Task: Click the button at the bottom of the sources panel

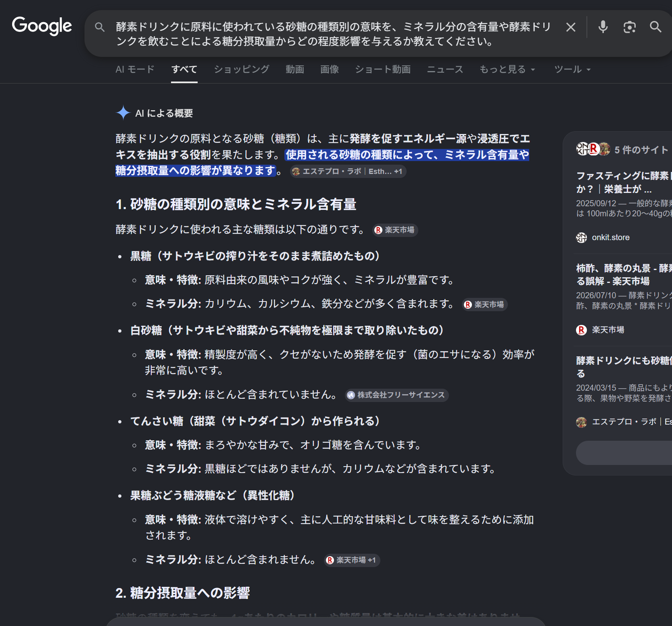Action: (x=624, y=453)
